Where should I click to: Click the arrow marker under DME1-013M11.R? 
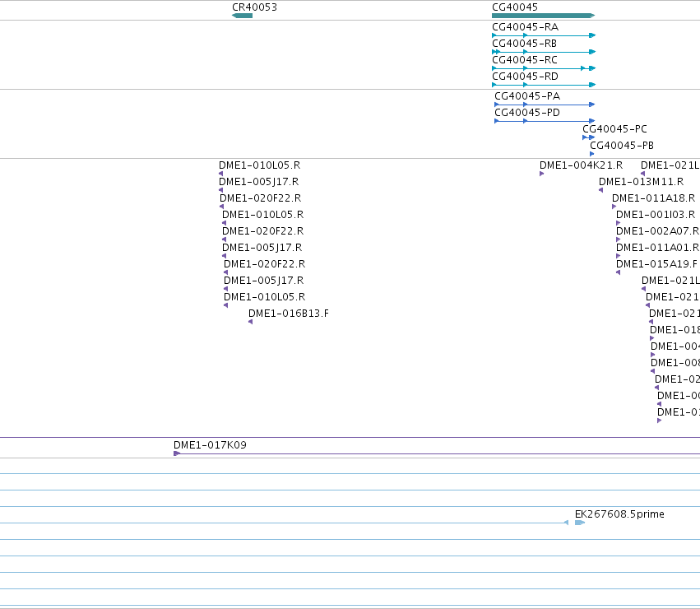pos(601,190)
